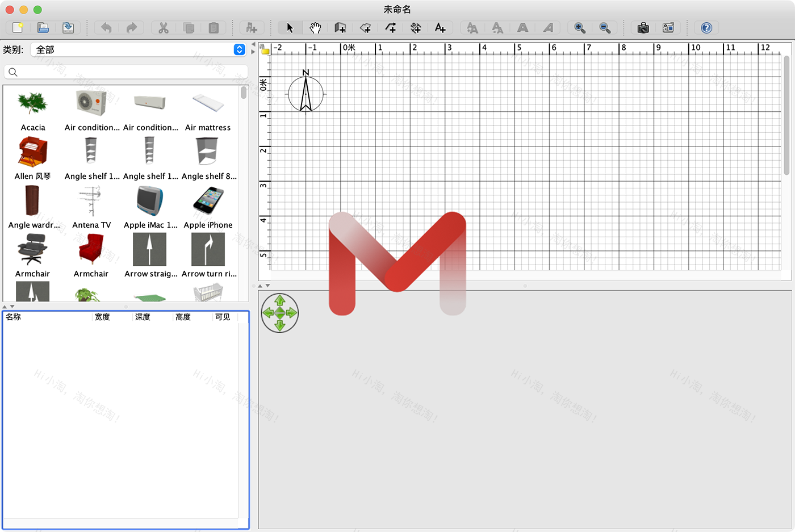Click the New home toolbar icon
This screenshot has height=532, width=795.
18,28
